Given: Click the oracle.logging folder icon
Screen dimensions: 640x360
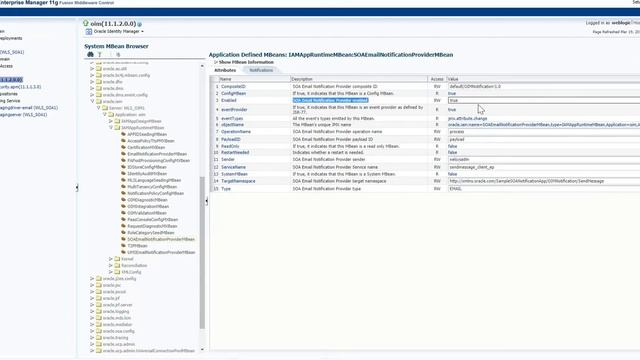Looking at the screenshot, I should click(98, 311).
